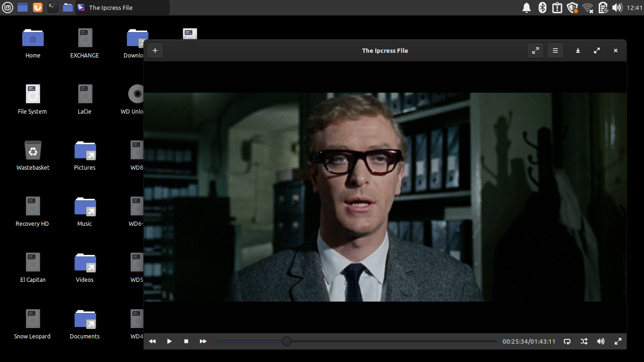This screenshot has height=362, width=644.
Task: Select the El Capitan drive icon
Action: [x=33, y=268]
